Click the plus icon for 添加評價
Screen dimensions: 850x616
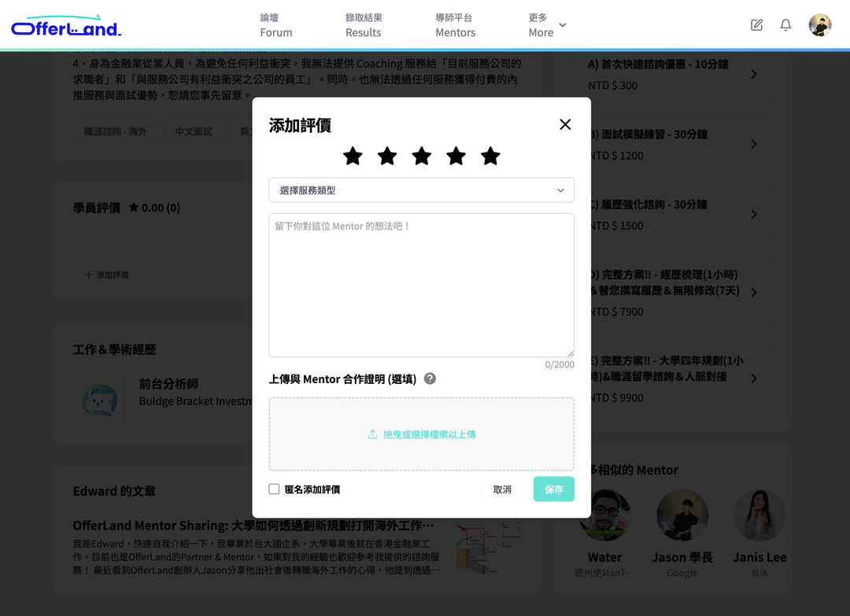click(x=88, y=275)
